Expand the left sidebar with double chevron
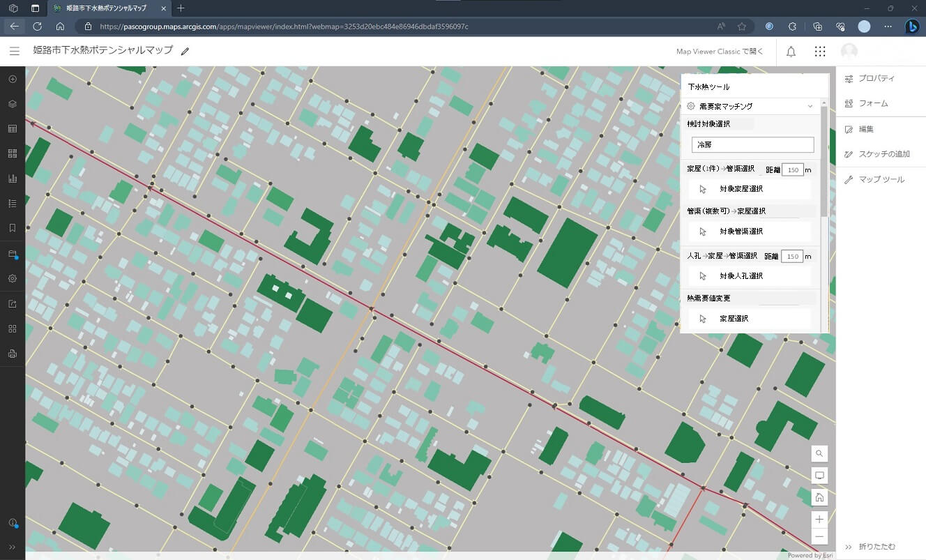The image size is (926, 560). [x=13, y=547]
